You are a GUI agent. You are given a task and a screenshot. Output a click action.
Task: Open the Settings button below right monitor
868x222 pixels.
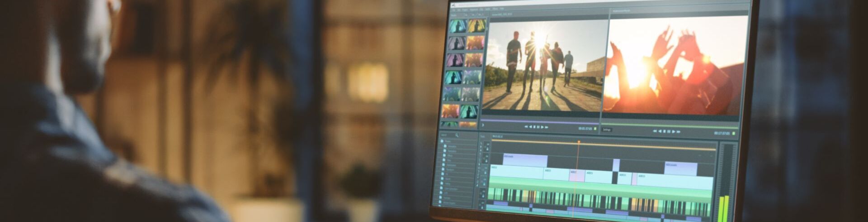coord(607,130)
